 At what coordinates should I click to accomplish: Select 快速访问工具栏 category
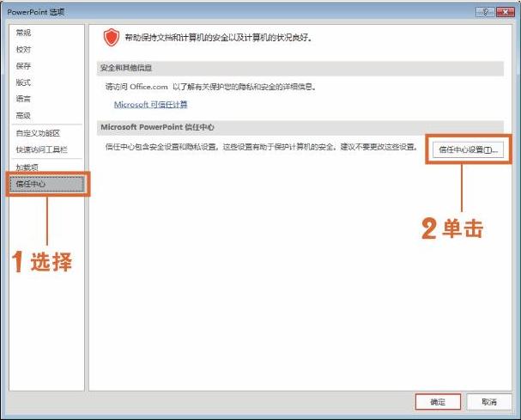coord(41,149)
